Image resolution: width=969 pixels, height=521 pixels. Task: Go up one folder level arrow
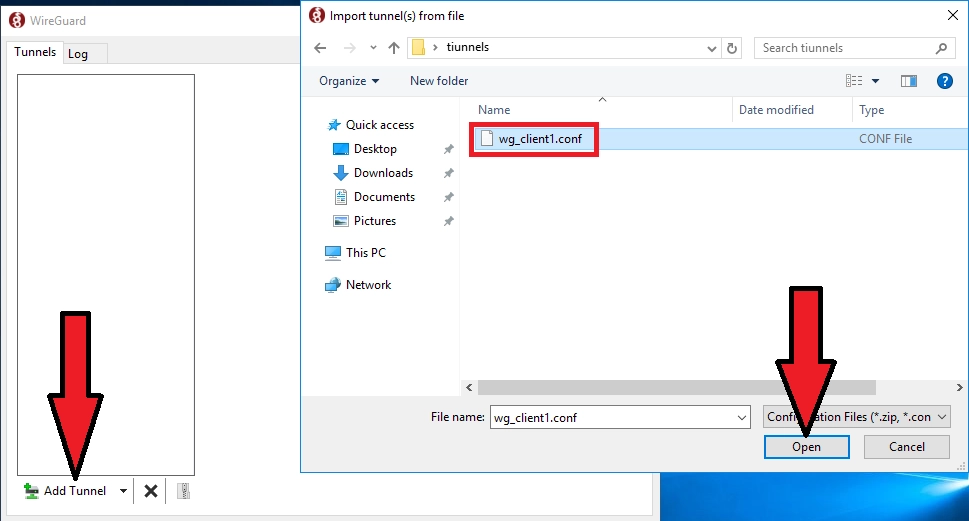394,48
